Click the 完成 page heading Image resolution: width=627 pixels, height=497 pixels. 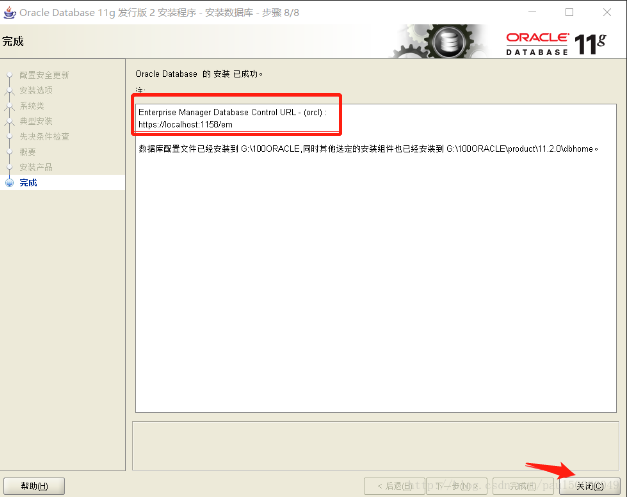pos(13,41)
